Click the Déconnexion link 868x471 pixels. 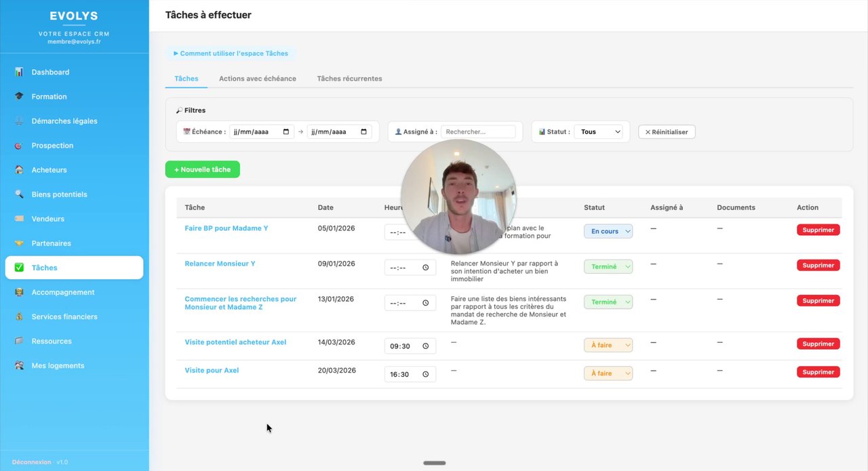tap(31, 462)
